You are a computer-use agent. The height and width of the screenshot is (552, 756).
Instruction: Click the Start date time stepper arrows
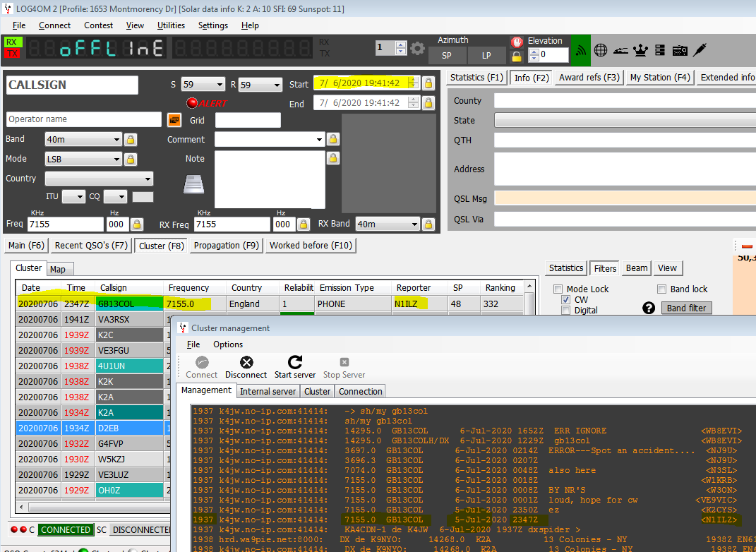coord(413,83)
